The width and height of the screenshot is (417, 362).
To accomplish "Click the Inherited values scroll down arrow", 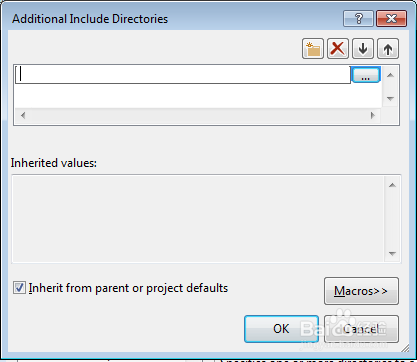I will click(x=392, y=254).
